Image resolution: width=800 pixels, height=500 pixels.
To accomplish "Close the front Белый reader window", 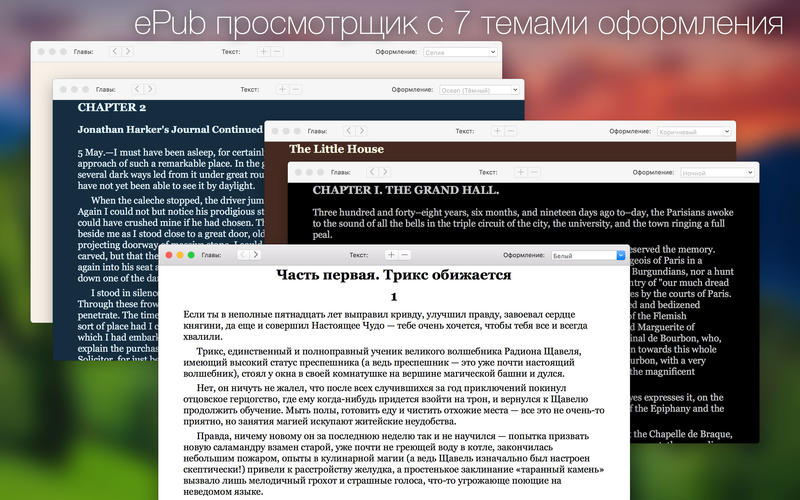I will pos(169,255).
